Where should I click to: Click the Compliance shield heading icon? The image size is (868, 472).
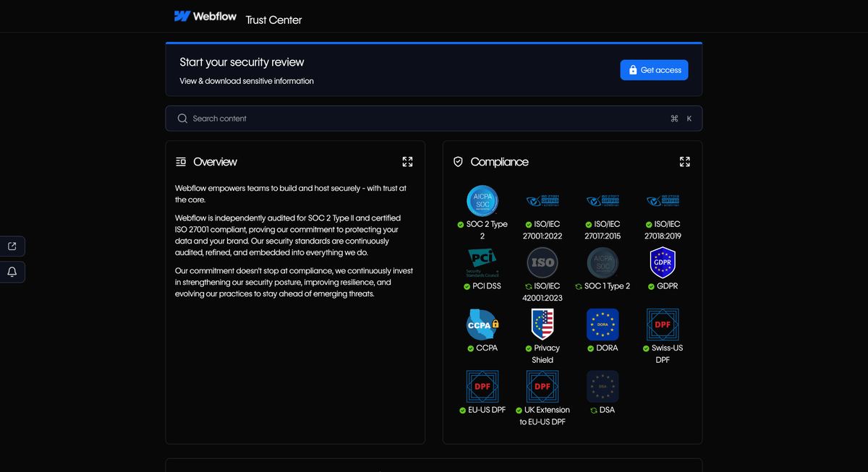pos(458,162)
